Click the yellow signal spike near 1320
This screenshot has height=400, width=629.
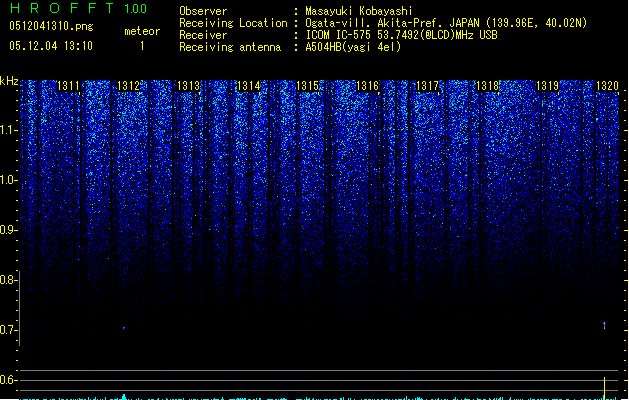click(605, 388)
